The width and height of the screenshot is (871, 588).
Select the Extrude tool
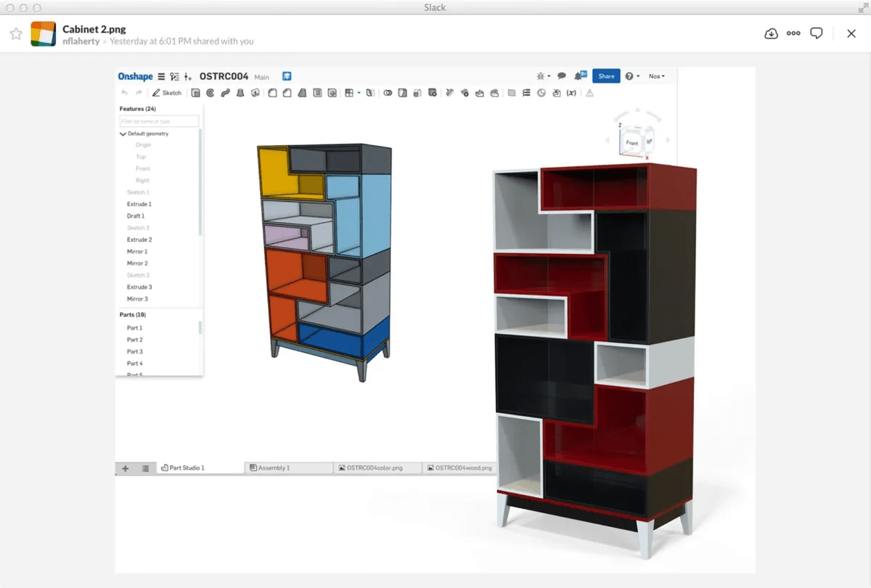pos(196,93)
